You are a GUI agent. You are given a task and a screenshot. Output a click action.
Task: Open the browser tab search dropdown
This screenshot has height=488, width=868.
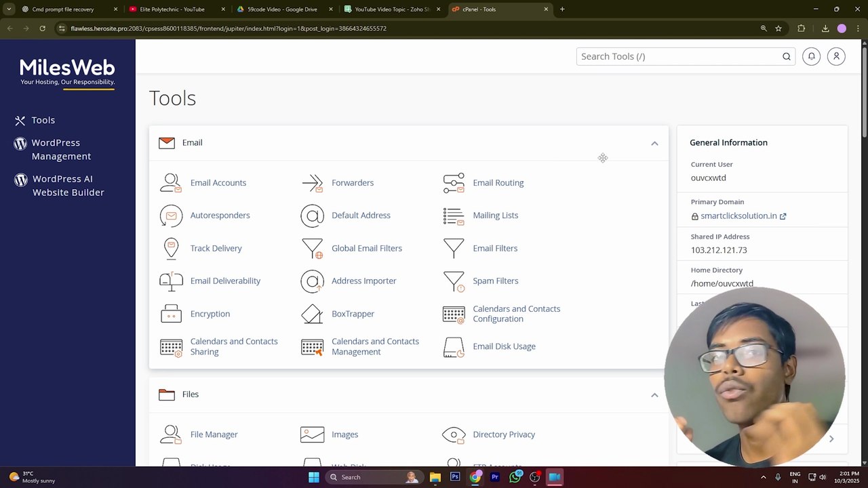click(x=9, y=9)
